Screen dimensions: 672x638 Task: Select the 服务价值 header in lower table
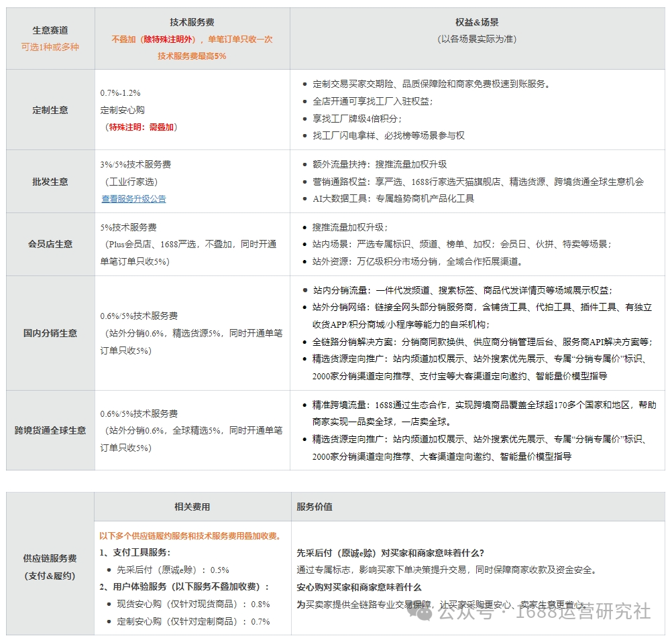(x=315, y=507)
